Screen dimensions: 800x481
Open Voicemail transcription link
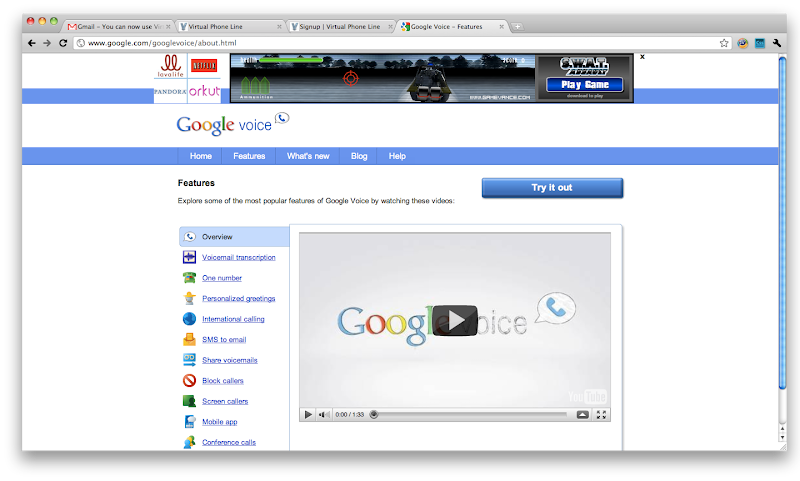coord(238,258)
